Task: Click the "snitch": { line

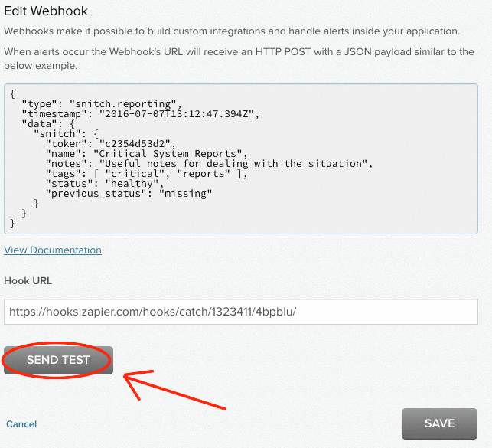Action: (x=67, y=134)
